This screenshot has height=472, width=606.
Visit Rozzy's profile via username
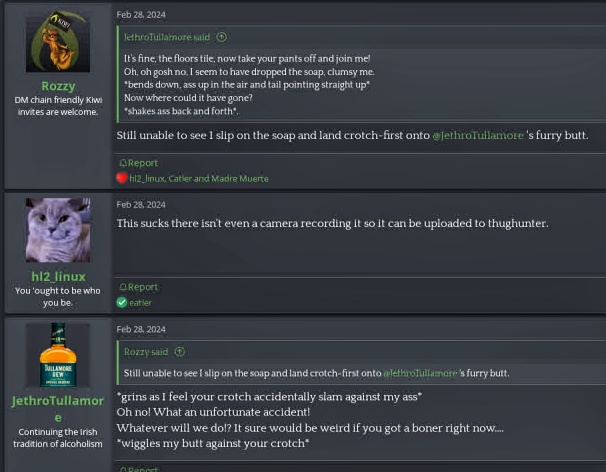58,86
